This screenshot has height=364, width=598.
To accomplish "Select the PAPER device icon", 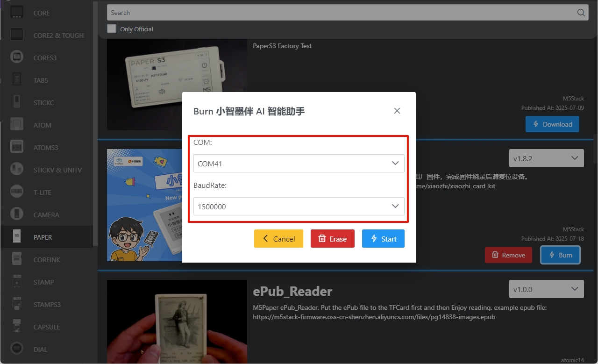I will click(x=17, y=237).
